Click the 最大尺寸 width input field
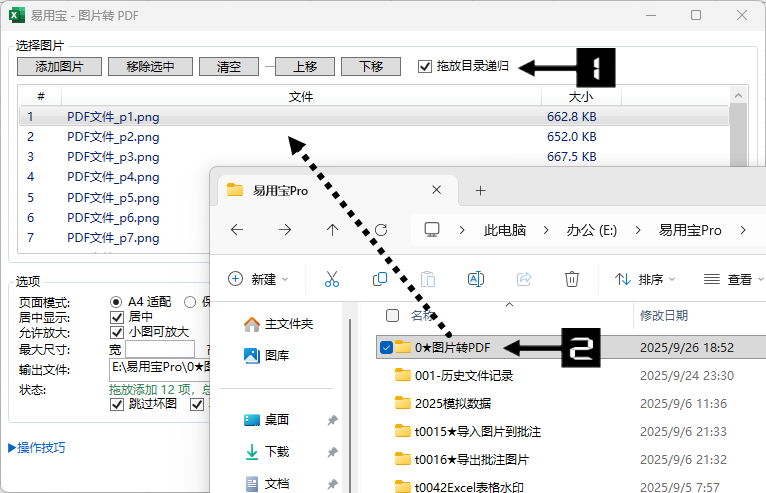Viewport: 766px width, 493px height. pyautogui.click(x=160, y=350)
